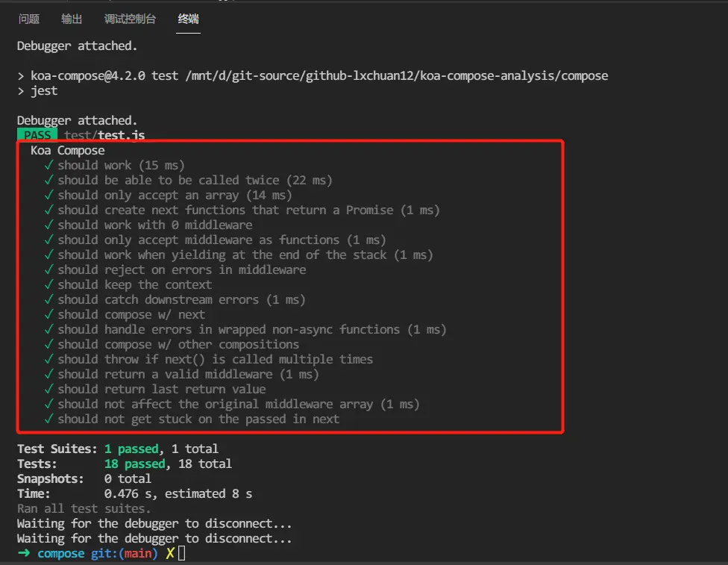The height and width of the screenshot is (565, 728).
Task: Click 'should work when yielding at the end'
Action: pos(239,255)
